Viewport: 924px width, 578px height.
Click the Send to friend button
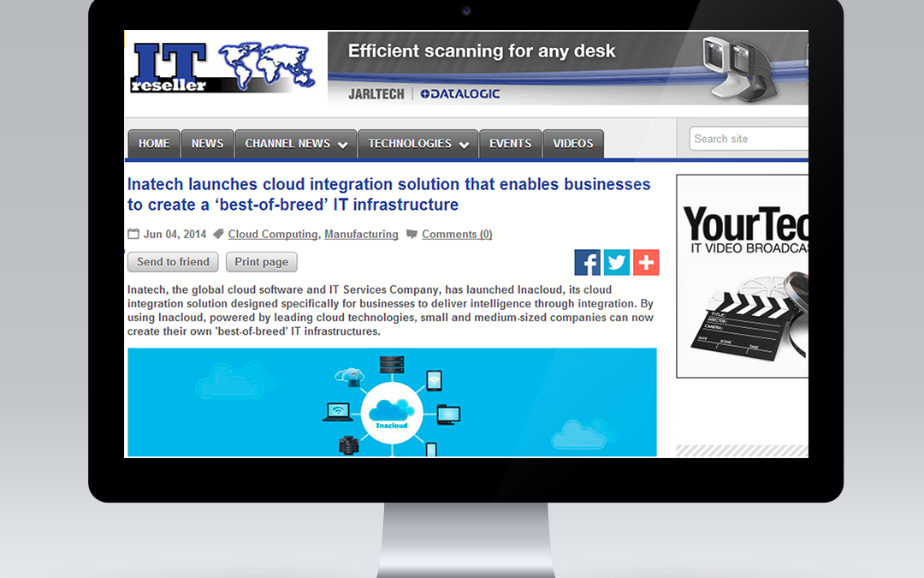coord(173,262)
